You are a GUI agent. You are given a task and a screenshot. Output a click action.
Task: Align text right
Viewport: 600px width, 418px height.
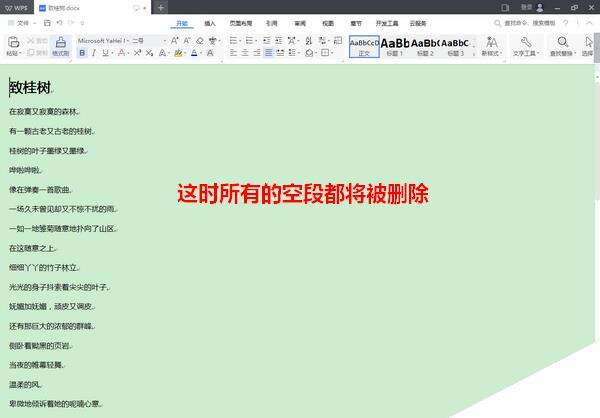[257, 53]
